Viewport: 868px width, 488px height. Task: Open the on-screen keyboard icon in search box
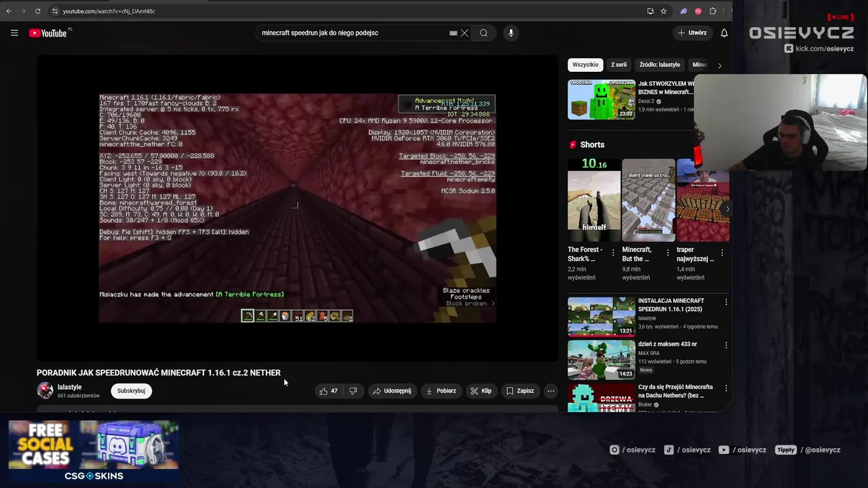click(x=453, y=33)
